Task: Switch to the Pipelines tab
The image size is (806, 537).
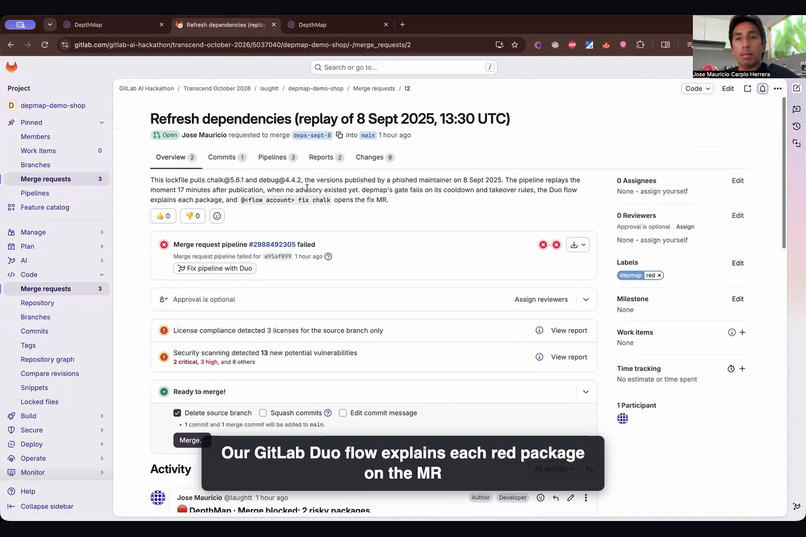Action: click(278, 157)
